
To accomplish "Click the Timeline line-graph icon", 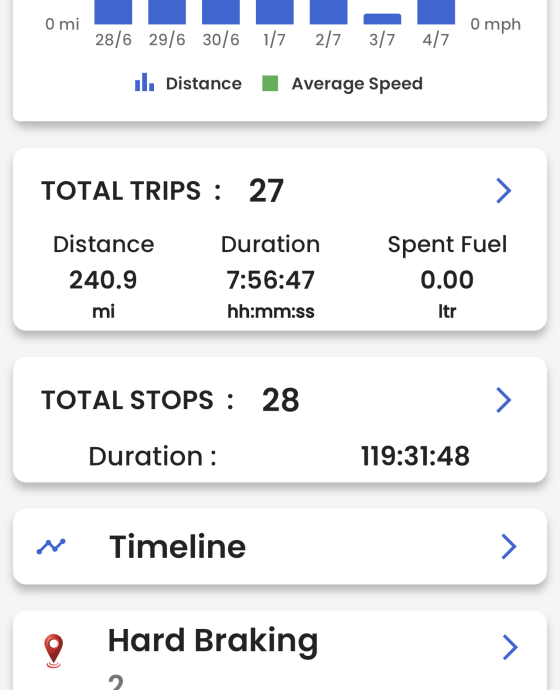I will 51,547.
